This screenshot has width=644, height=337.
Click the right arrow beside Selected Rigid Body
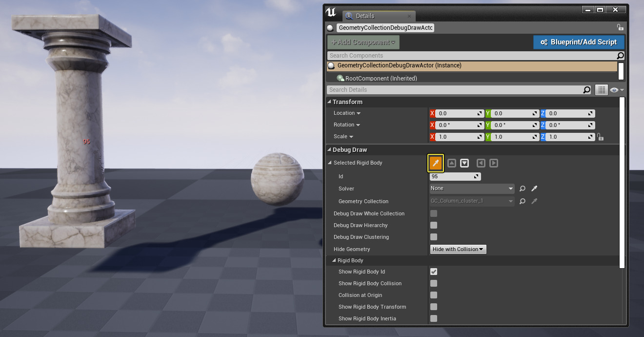[494, 163]
